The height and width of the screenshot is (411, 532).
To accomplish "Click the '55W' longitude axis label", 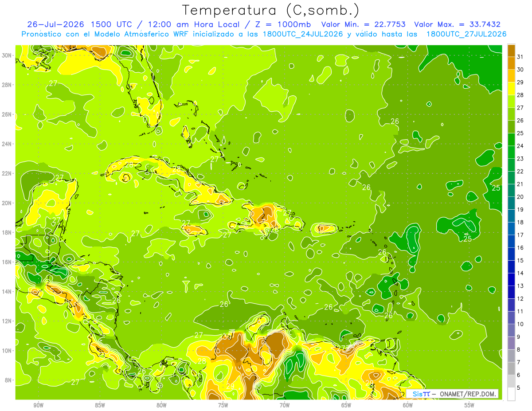I will [469, 405].
